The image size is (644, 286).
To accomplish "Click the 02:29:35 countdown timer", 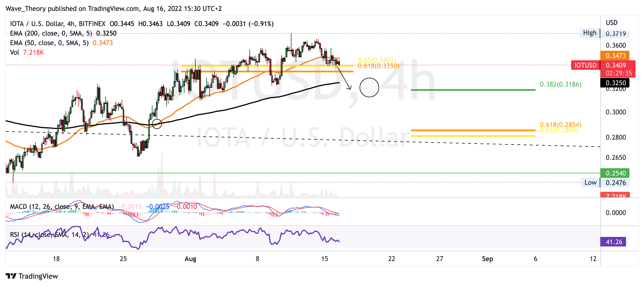I will pos(619,73).
